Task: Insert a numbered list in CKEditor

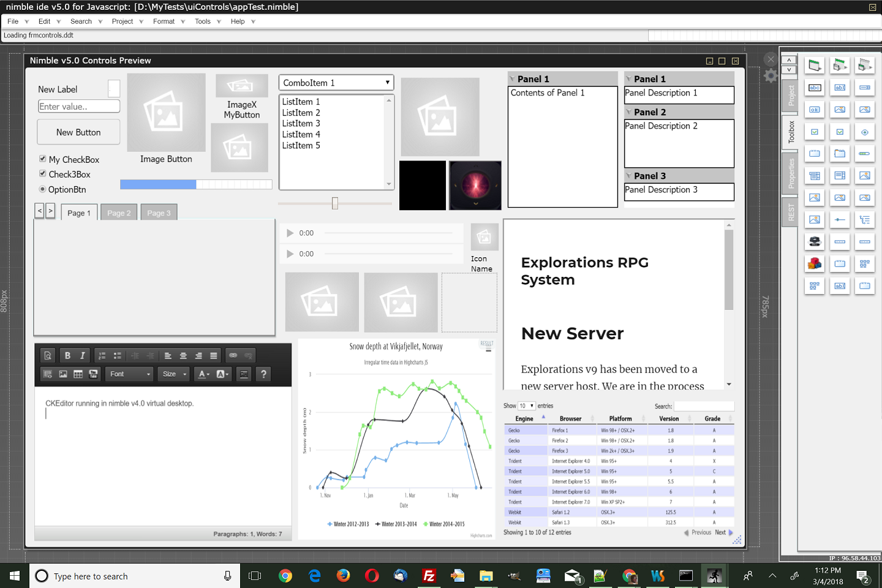Action: click(x=102, y=355)
